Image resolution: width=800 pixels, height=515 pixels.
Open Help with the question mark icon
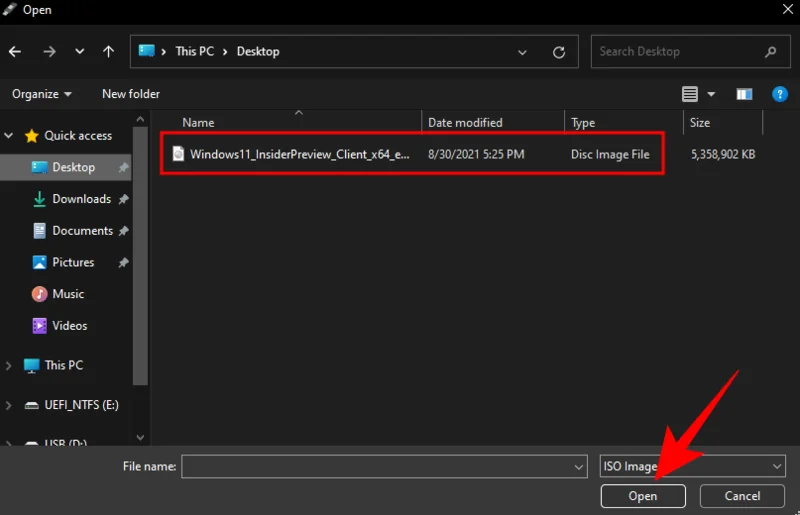780,94
